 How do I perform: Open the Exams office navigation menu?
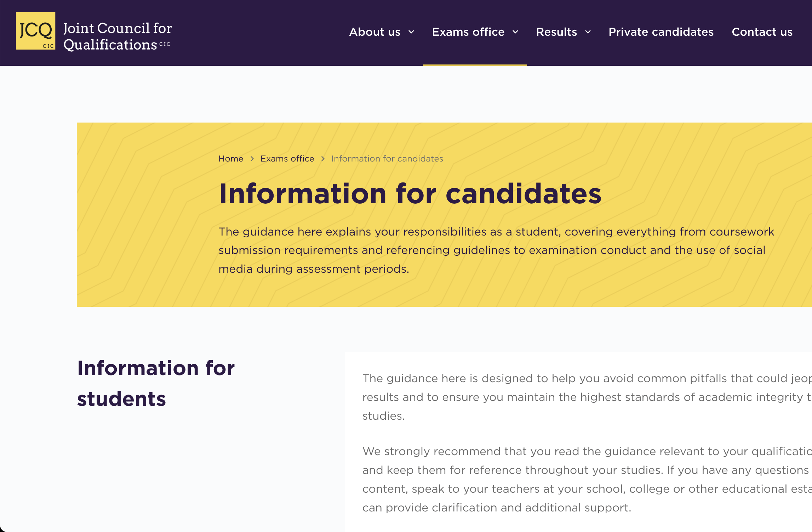point(468,32)
